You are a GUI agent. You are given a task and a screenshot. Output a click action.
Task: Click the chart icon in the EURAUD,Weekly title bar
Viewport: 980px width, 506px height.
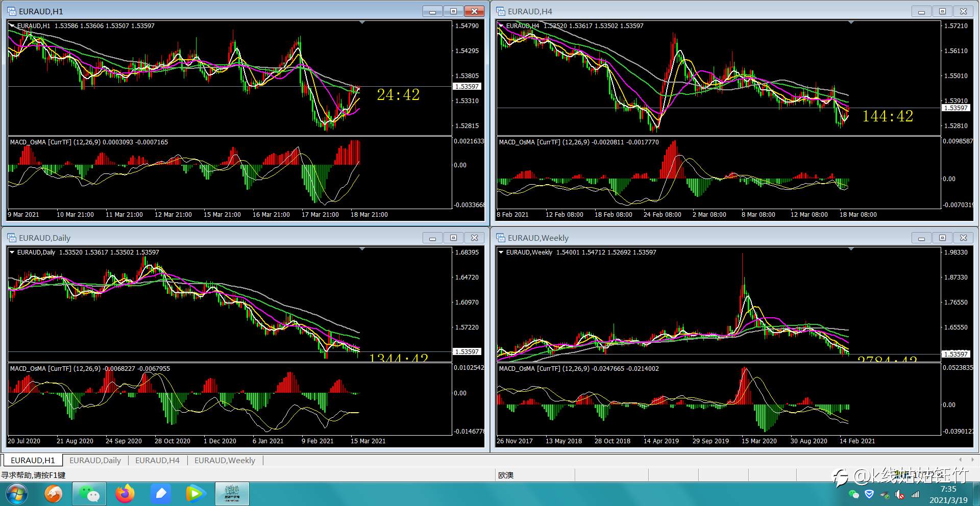point(501,238)
